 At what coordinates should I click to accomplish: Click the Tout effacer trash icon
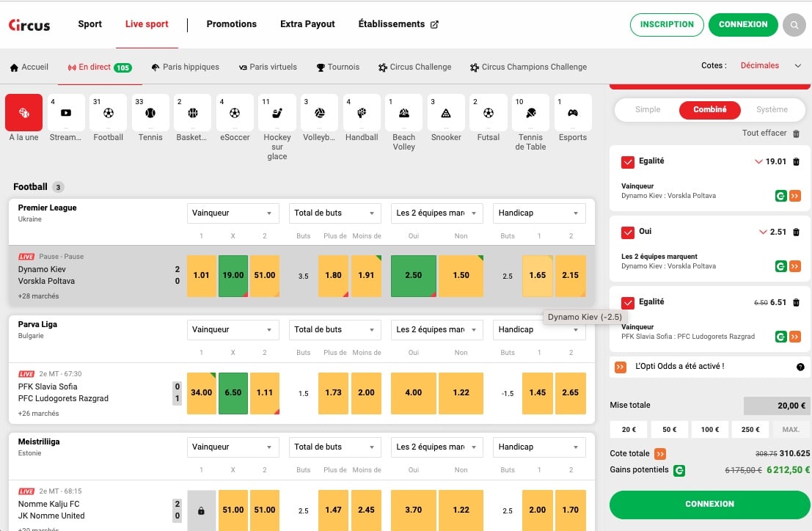797,133
